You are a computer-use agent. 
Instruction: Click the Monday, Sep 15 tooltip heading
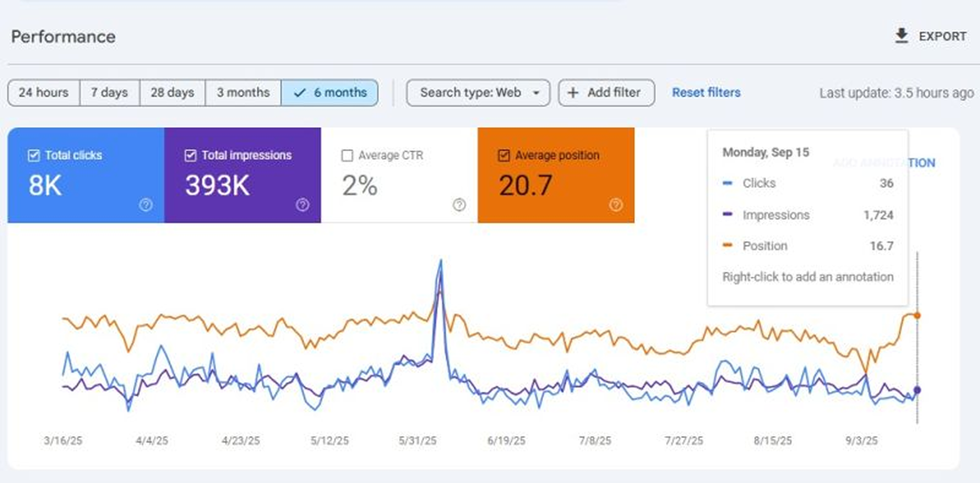[766, 152]
